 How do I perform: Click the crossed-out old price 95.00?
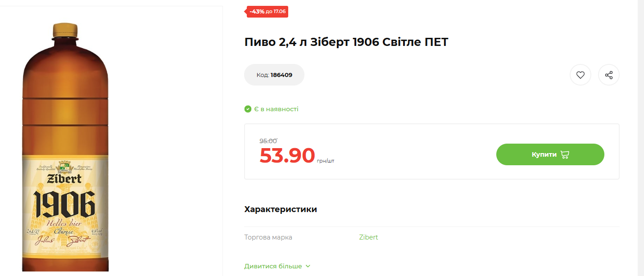268,141
